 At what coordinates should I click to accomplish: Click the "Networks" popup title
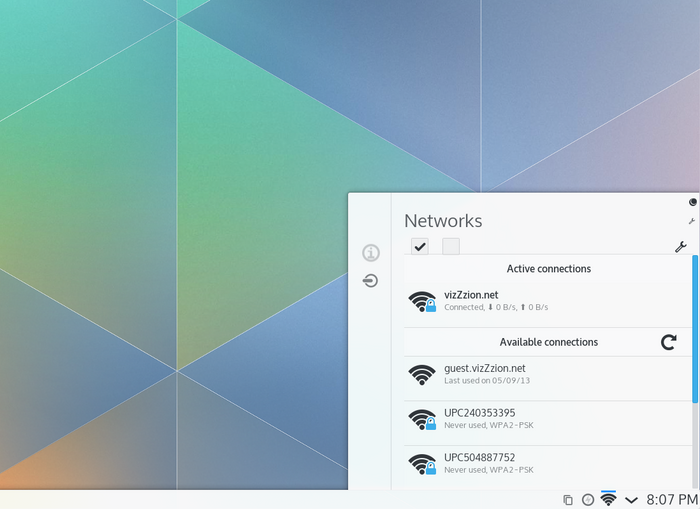(443, 221)
